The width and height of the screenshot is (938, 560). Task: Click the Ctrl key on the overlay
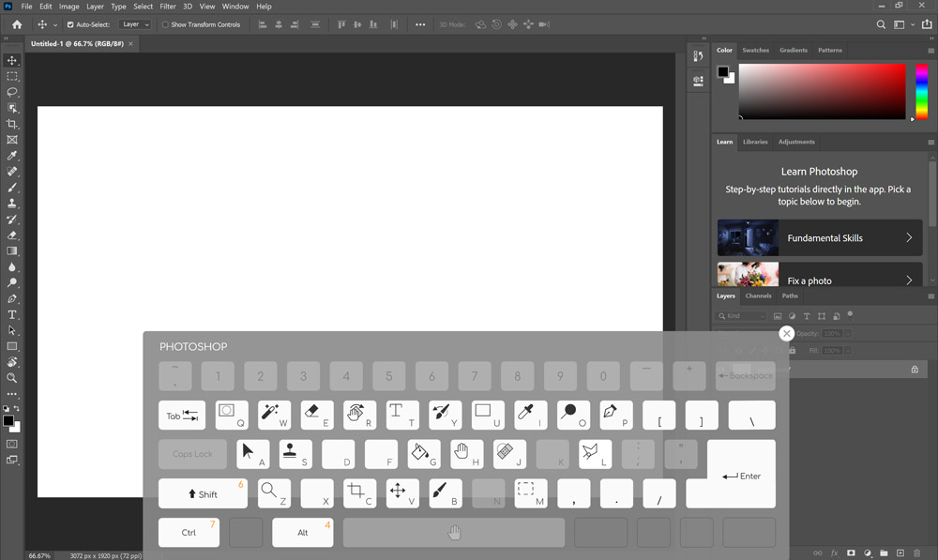(x=189, y=533)
